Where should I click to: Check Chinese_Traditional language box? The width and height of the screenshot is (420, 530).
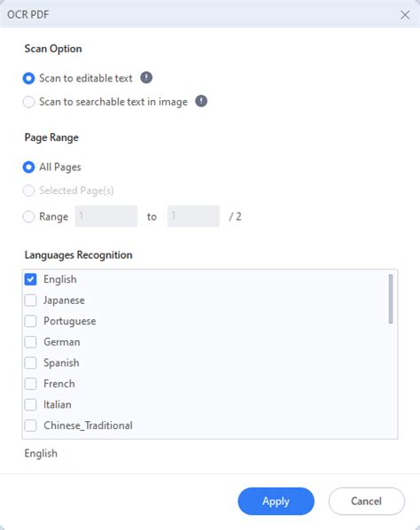[x=30, y=425]
